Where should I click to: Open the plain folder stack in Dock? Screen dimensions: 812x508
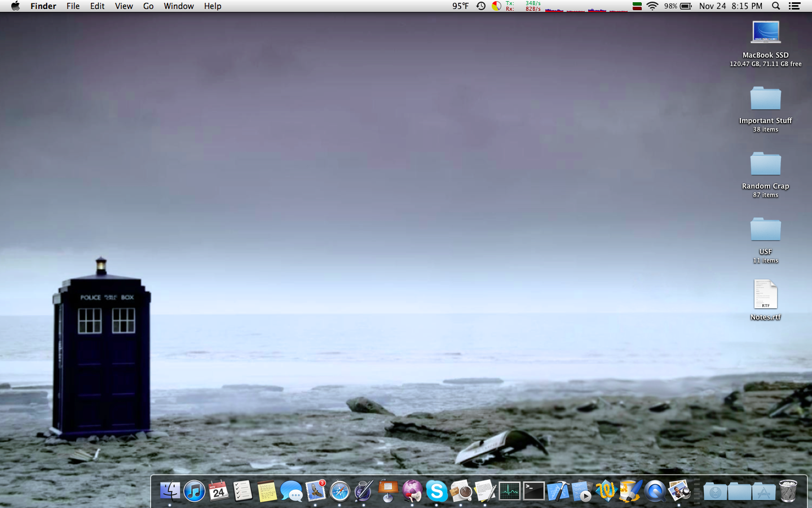pos(739,491)
